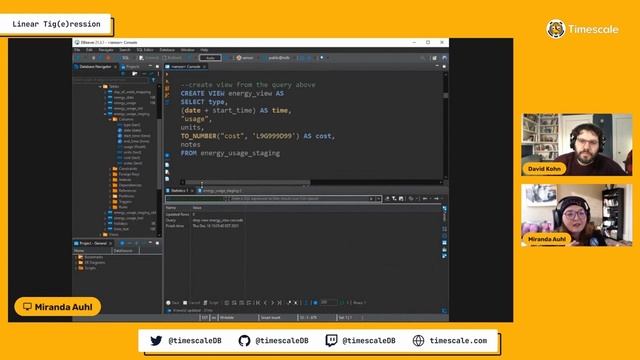Open the Edit menu
Image resolution: width=640 pixels, height=360 pixels.
[89, 50]
